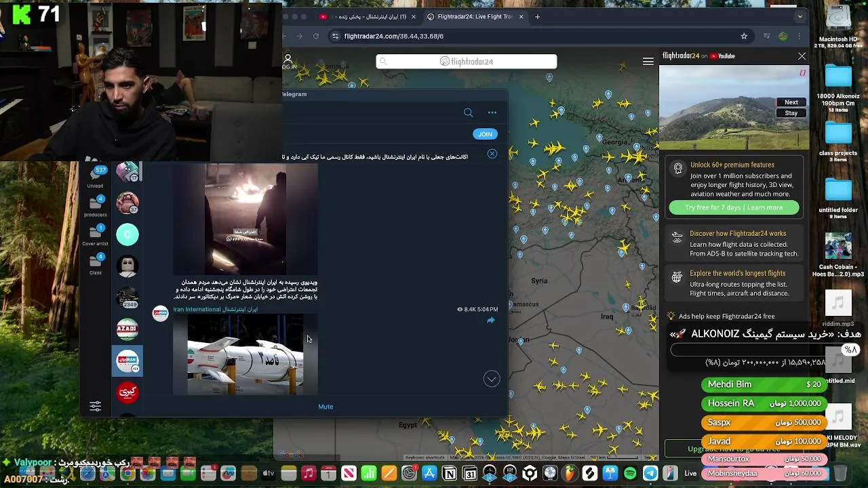Open untitled folder on desktop
868x488 pixels.
point(838,198)
